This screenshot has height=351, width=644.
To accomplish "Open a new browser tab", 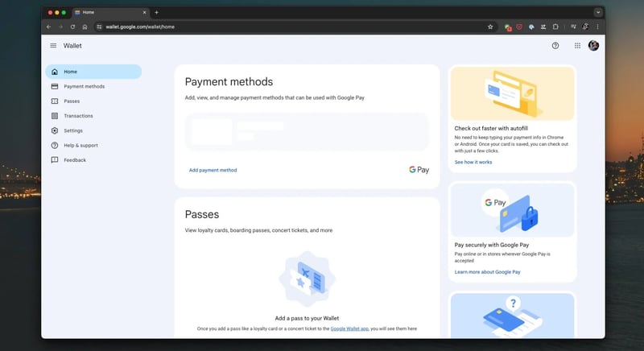I will click(156, 13).
